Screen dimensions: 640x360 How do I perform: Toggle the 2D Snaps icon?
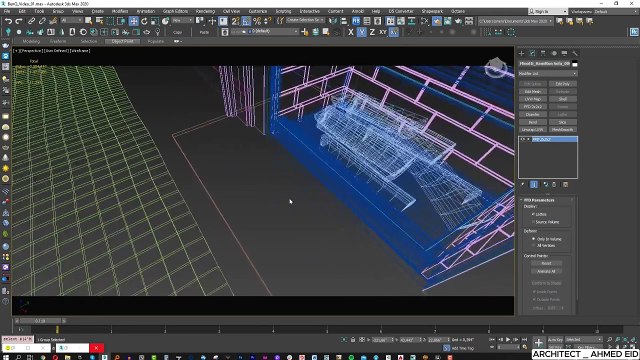click(236, 21)
